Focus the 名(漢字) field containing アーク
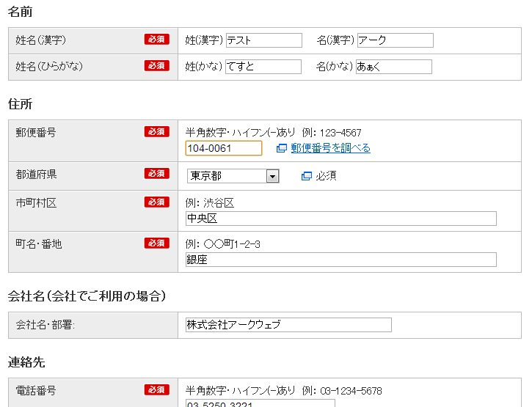 click(x=395, y=40)
